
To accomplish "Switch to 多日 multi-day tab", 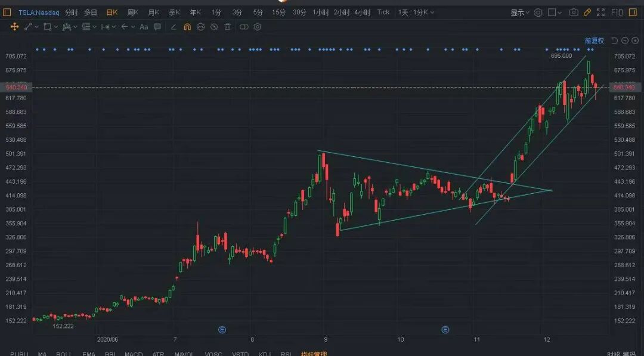I will point(91,13).
